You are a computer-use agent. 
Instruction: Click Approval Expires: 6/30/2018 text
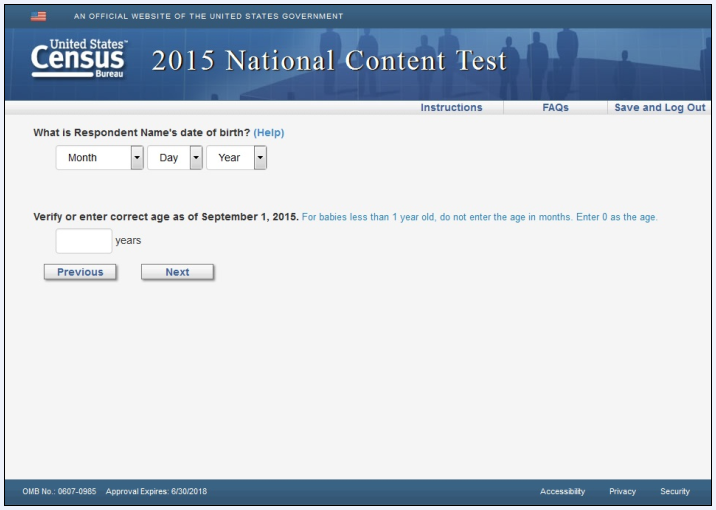pos(156,491)
